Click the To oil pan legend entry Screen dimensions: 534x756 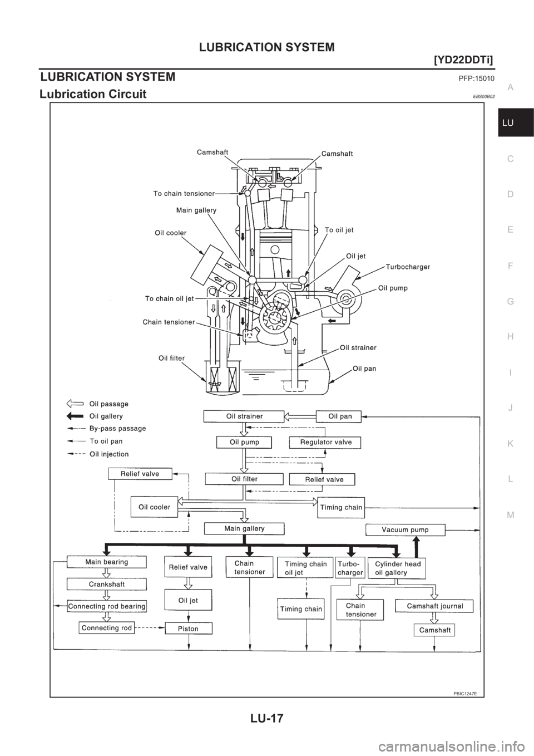click(x=95, y=441)
